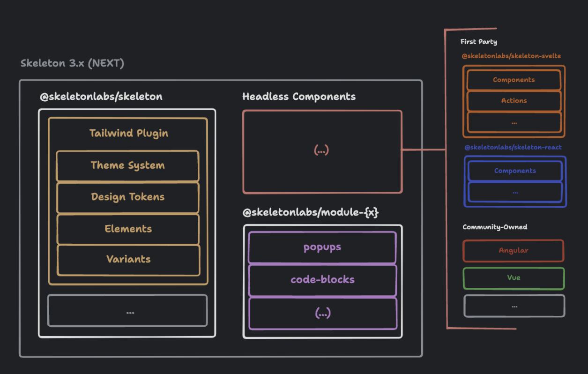The width and height of the screenshot is (588, 374).
Task: Click the Theme System box
Action: pos(127,165)
